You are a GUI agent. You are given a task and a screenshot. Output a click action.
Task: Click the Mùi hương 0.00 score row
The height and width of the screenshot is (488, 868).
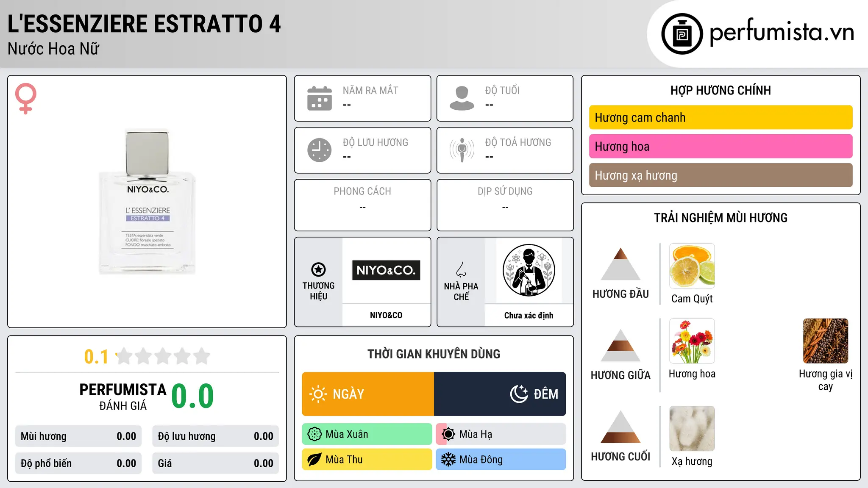click(x=78, y=436)
